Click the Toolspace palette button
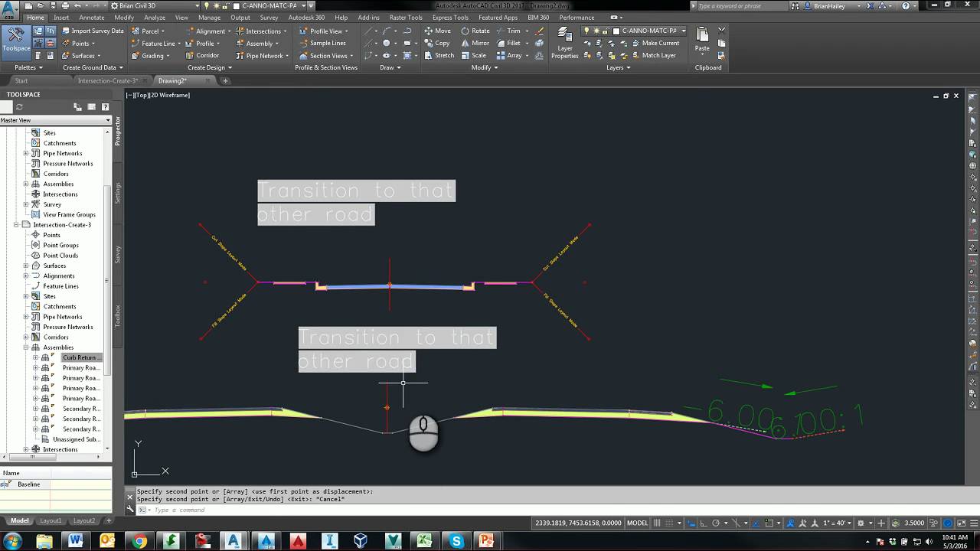 pyautogui.click(x=16, y=41)
